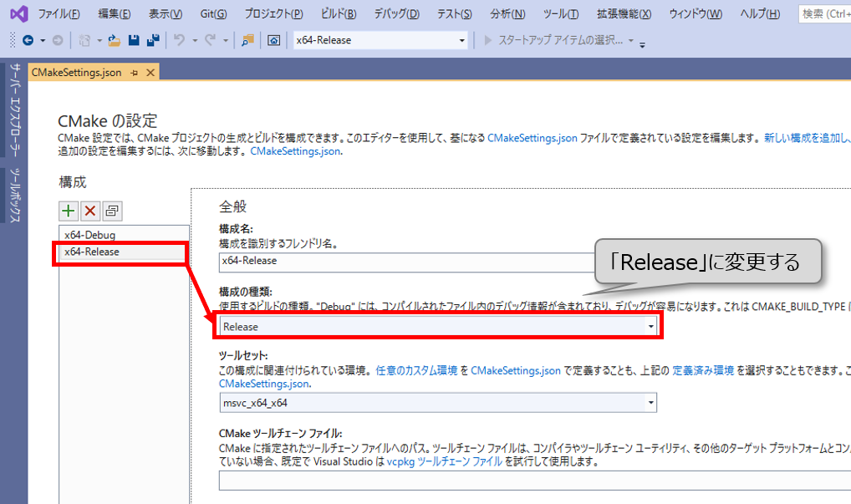Expand the Undo history dropdown arrow

click(195, 41)
